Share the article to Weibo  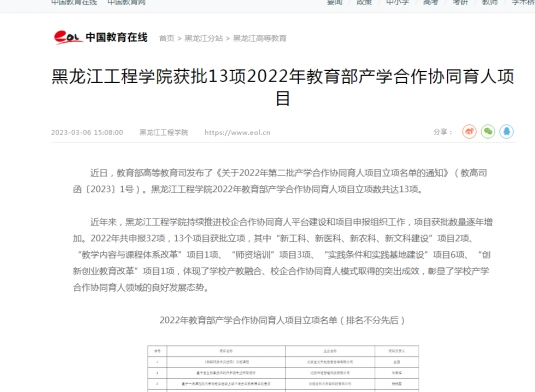[469, 132]
